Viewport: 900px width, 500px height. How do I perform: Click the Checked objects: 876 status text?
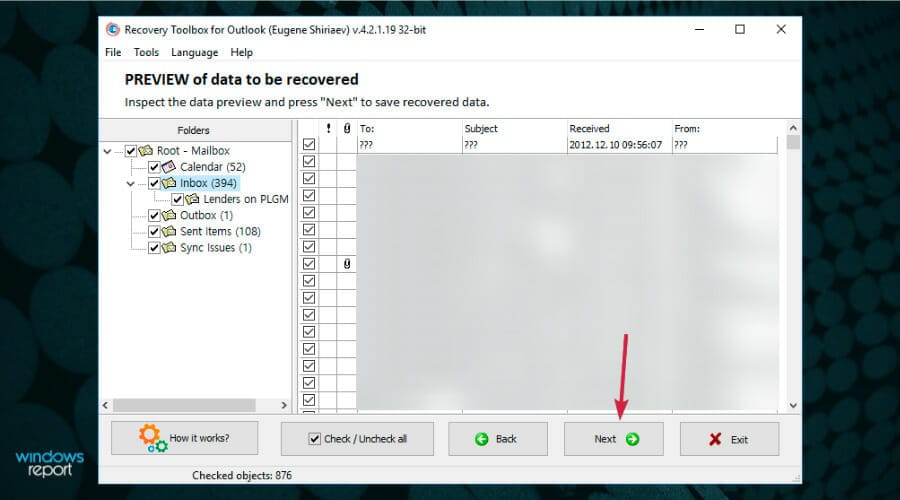242,475
